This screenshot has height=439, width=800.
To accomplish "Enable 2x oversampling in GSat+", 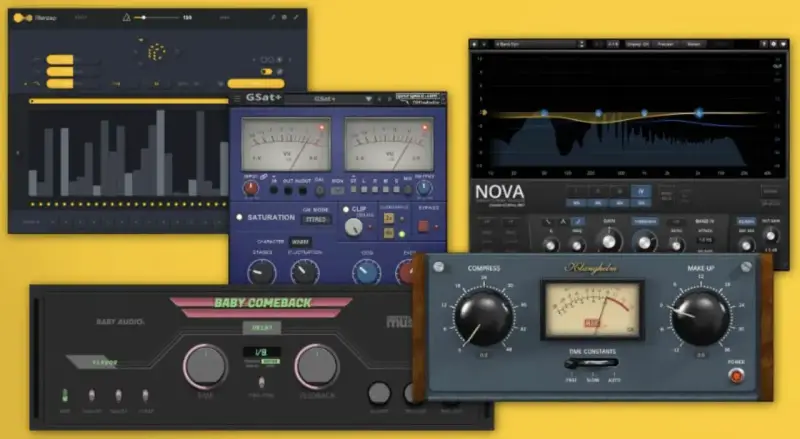I will (389, 218).
